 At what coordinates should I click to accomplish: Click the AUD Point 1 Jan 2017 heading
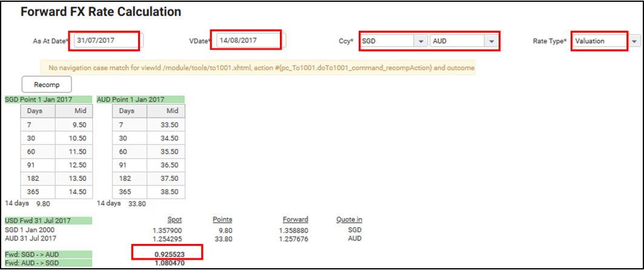point(141,99)
